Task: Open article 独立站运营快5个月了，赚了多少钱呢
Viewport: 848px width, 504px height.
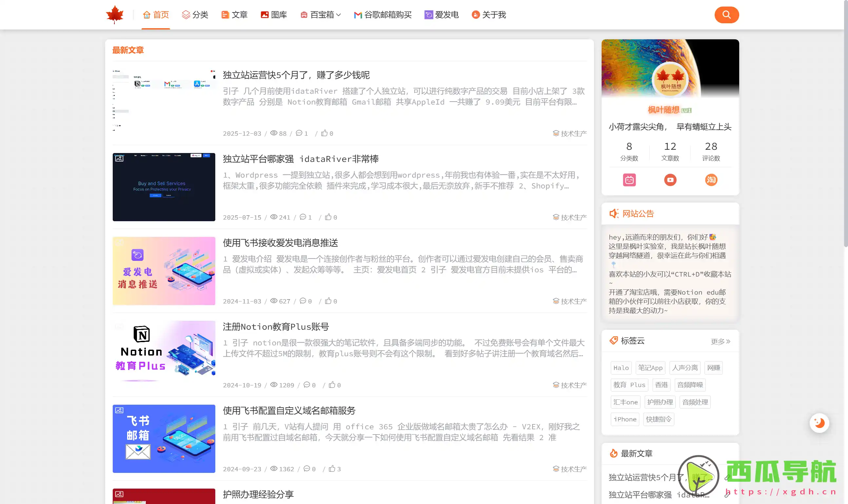Action: [296, 75]
